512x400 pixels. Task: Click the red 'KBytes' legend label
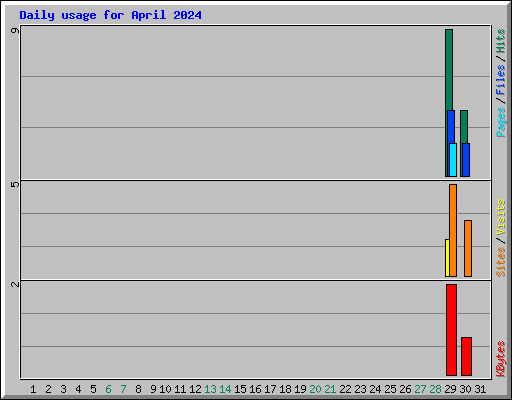tap(500, 359)
